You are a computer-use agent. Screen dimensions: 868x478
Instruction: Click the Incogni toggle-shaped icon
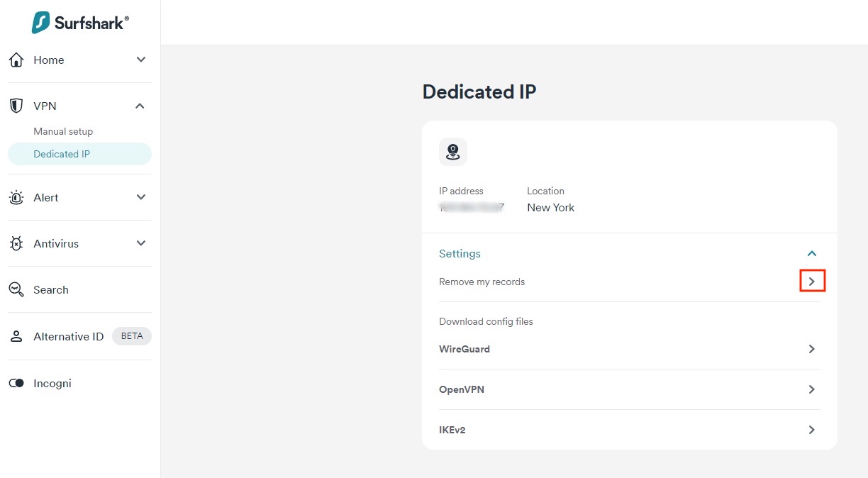16,384
